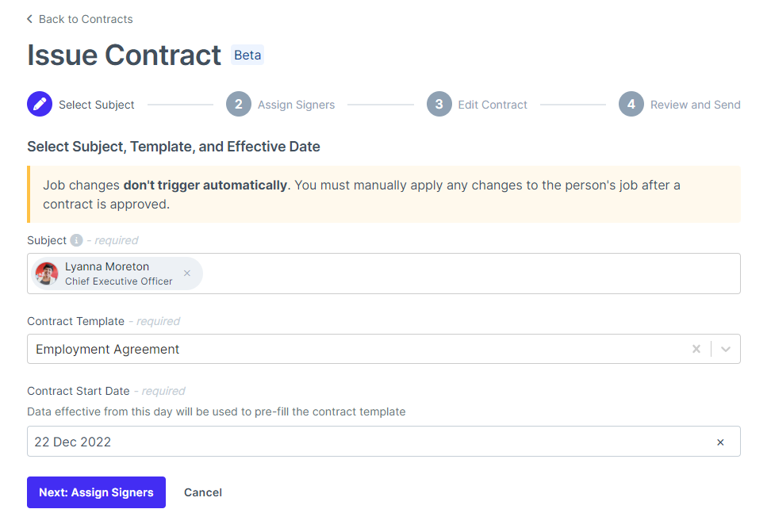Image resolution: width=771 pixels, height=532 pixels.
Task: Click Next: Assign Signers
Action: click(96, 492)
